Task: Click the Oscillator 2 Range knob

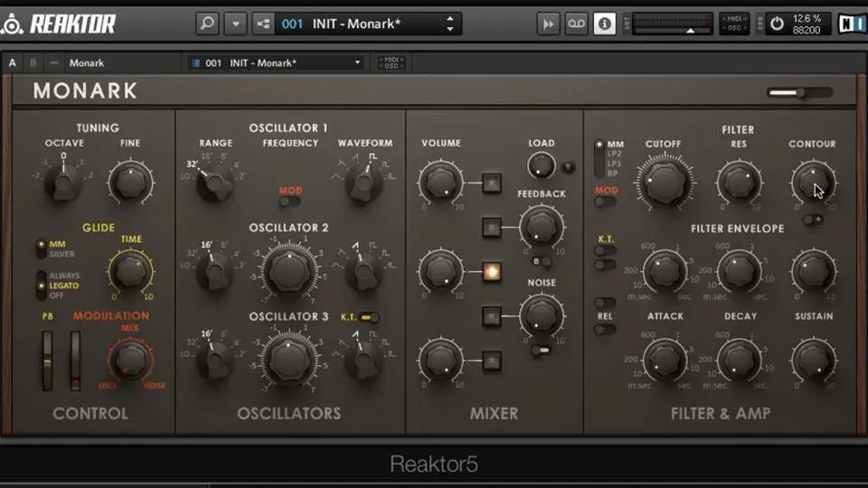Action: coord(215,271)
